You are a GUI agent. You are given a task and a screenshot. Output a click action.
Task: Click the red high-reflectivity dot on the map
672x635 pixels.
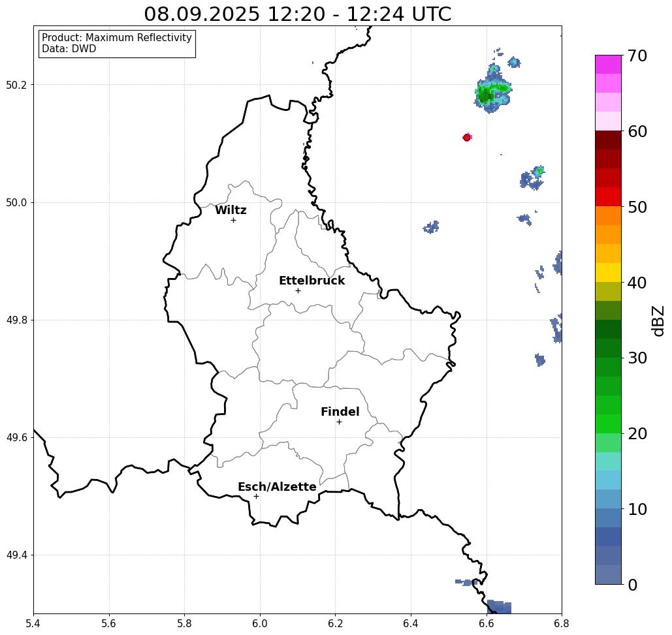point(467,138)
